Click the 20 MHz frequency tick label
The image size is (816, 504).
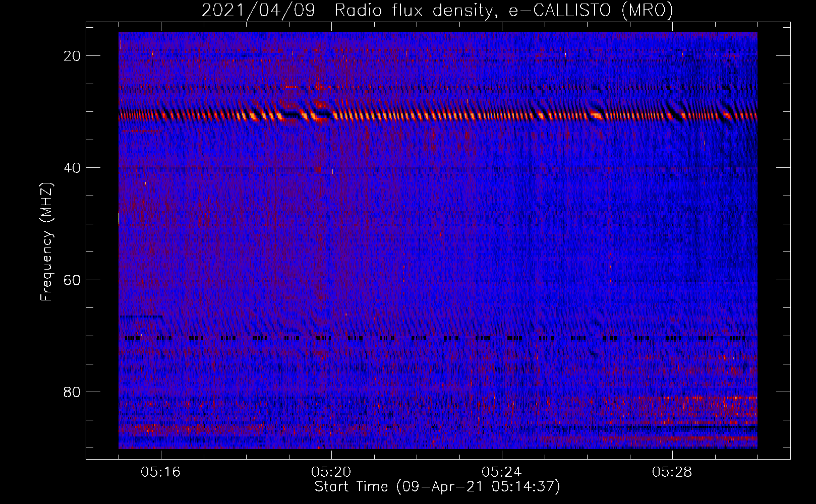(72, 56)
